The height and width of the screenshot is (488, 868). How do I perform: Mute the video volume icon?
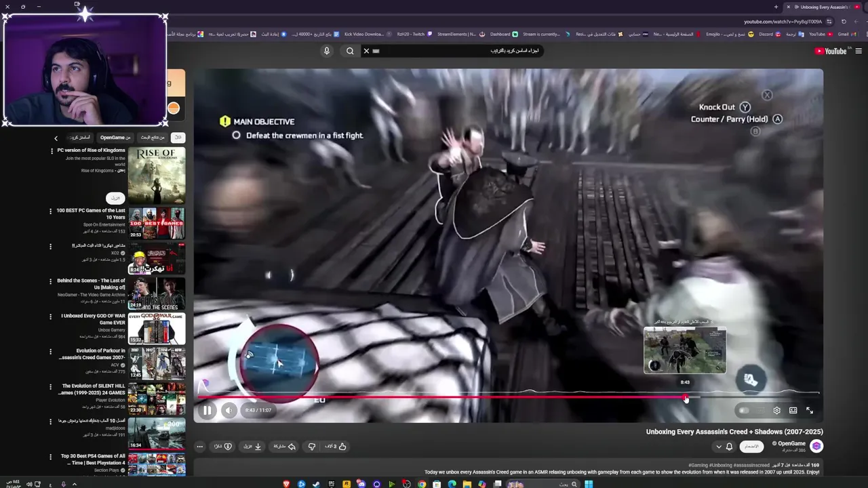click(229, 410)
